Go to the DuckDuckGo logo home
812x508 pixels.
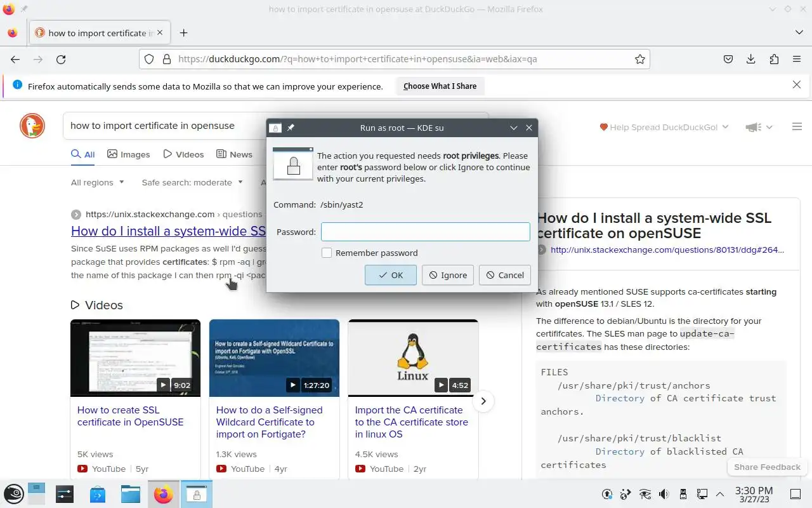point(32,126)
